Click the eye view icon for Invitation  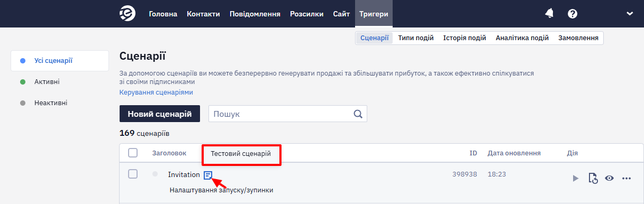point(610,179)
